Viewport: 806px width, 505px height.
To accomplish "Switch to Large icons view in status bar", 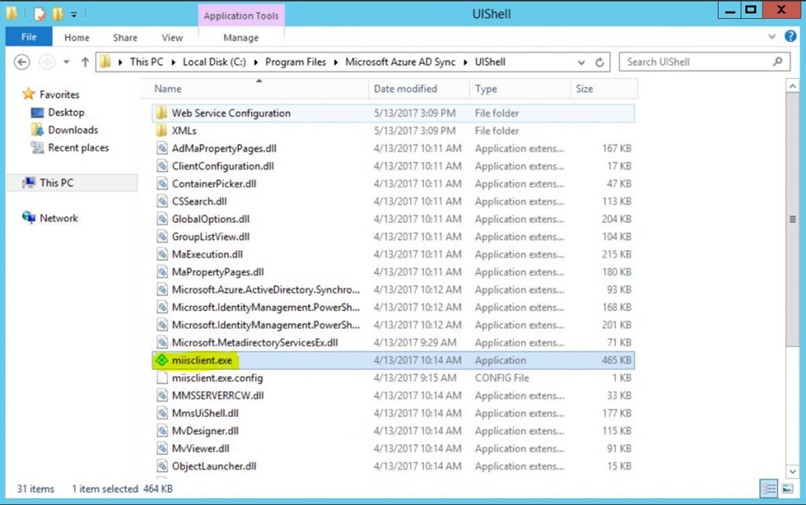I will (787, 489).
